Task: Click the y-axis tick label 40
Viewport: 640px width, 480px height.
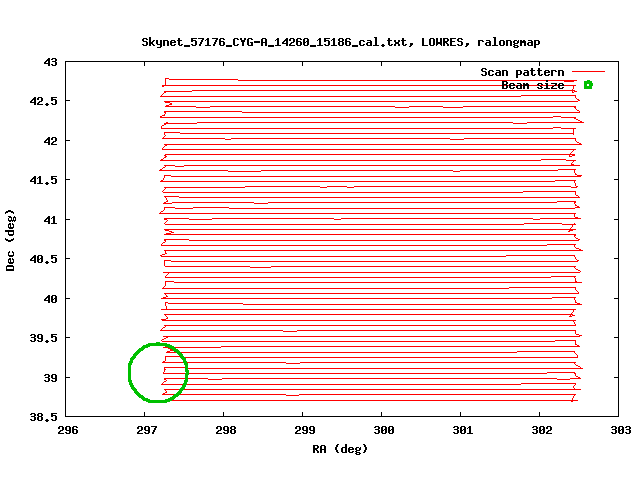Action: pyautogui.click(x=51, y=299)
